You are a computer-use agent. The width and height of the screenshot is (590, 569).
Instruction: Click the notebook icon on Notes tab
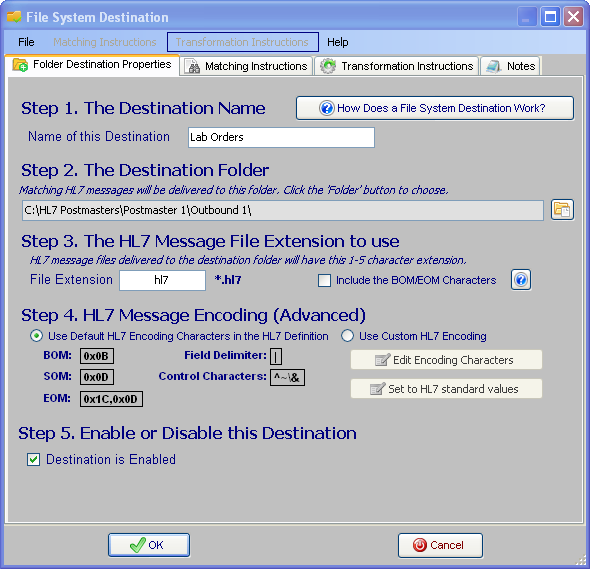tap(493, 66)
